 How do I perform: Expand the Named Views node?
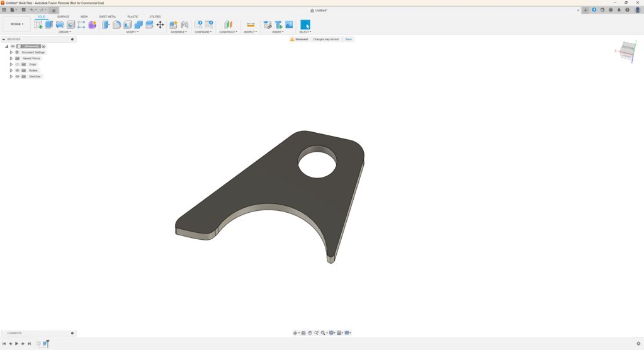[11, 59]
